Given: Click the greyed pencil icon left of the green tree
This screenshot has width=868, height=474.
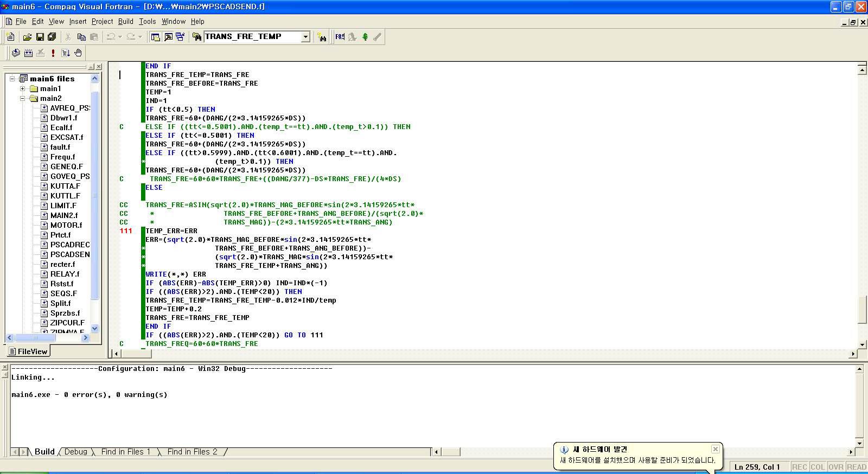Looking at the screenshot, I should 353,37.
